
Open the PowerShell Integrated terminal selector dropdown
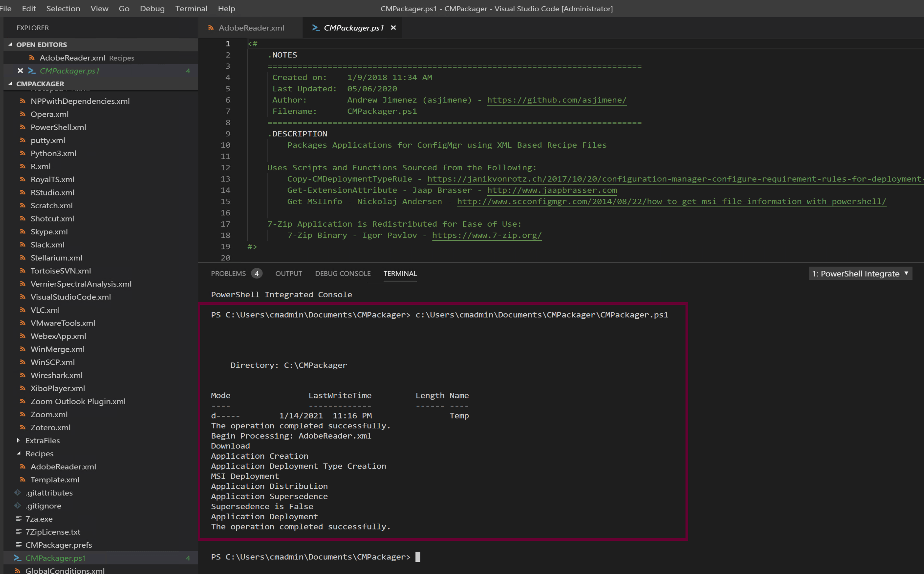pyautogui.click(x=860, y=273)
